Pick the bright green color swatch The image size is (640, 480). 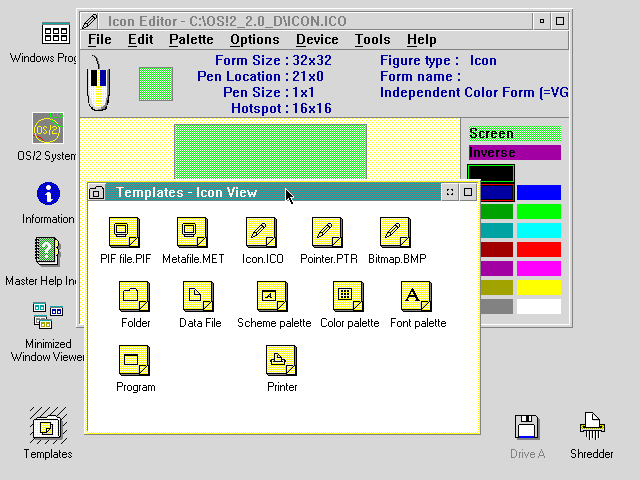pos(539,212)
